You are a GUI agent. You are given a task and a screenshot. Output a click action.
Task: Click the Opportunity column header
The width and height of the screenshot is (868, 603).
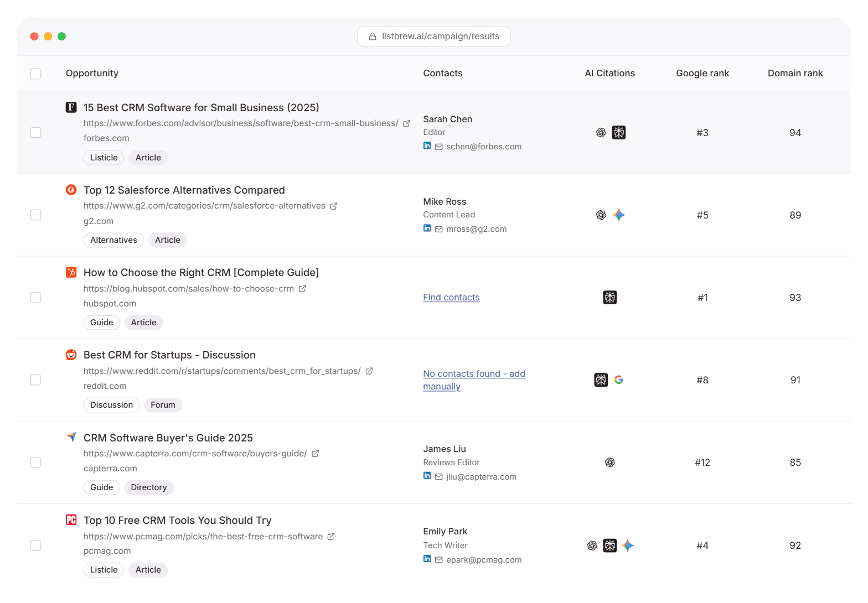coord(92,74)
